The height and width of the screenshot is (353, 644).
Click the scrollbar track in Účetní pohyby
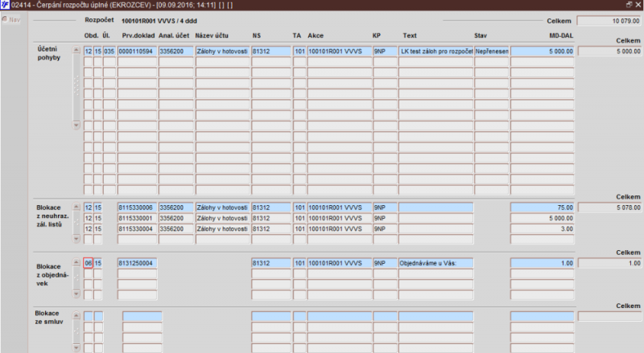(x=76, y=88)
